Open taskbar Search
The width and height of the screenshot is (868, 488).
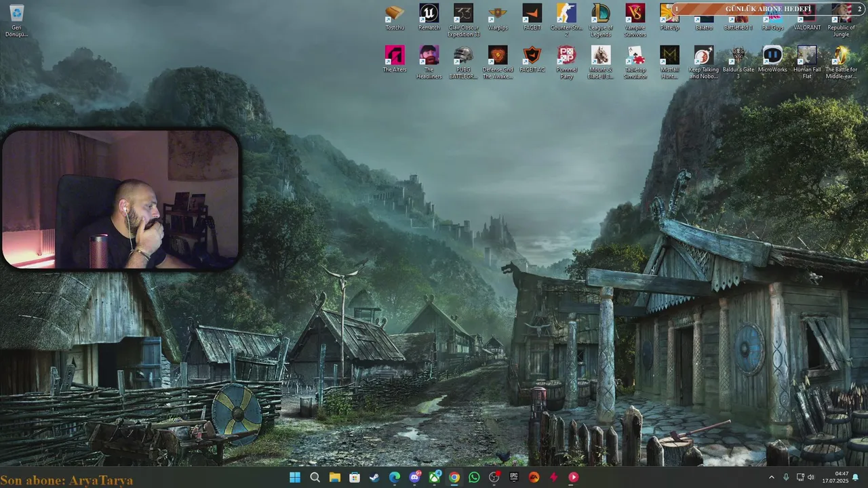tap(315, 477)
